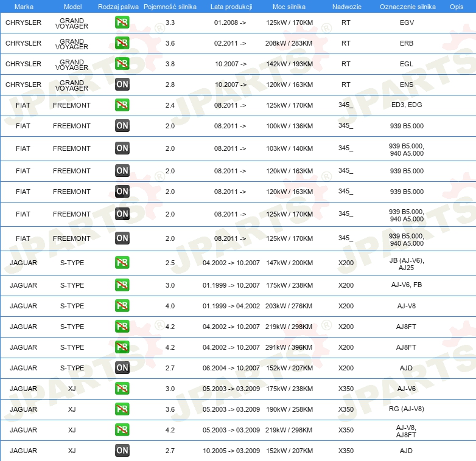Click the 06.2004 -> 10.2007 production date cell
The image size is (476, 461).
click(x=231, y=368)
